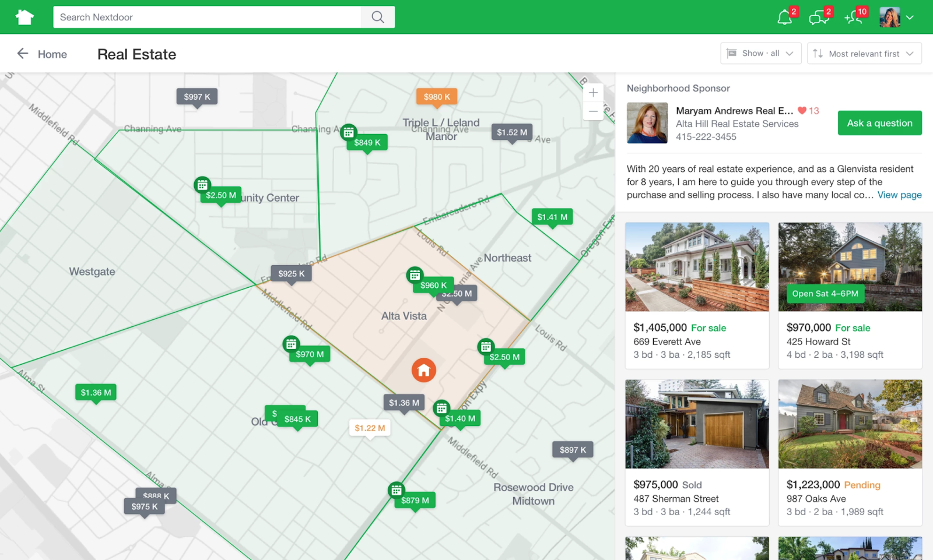This screenshot has width=933, height=560.
Task: Click the sponsor phone number 415-222-3455
Action: tap(706, 137)
